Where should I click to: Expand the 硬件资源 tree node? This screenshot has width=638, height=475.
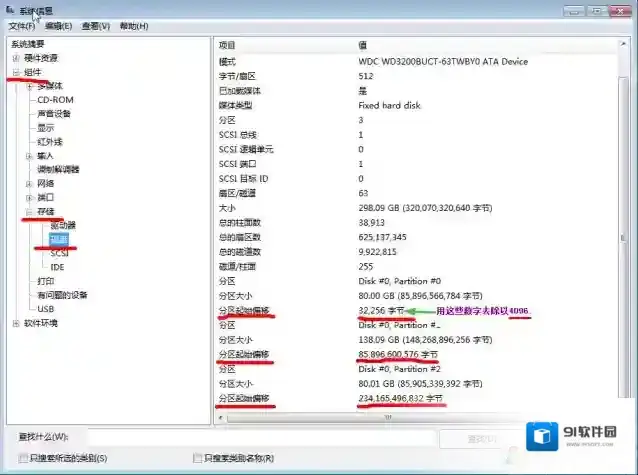click(x=16, y=58)
